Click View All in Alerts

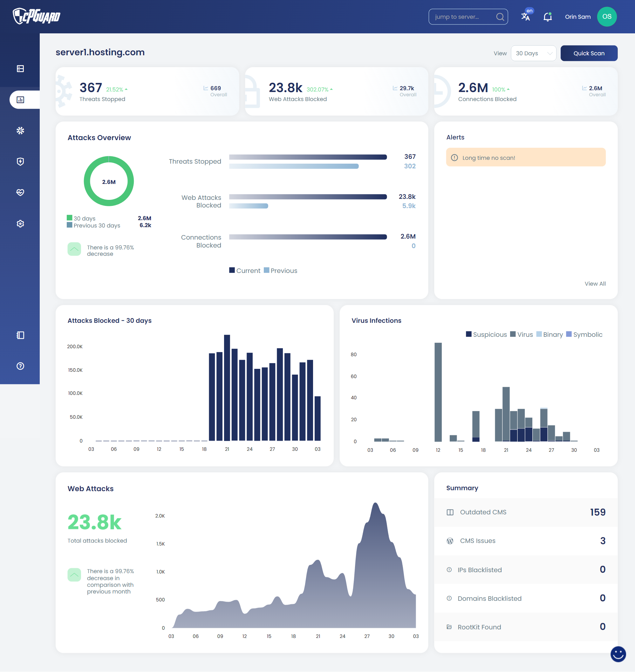point(595,283)
